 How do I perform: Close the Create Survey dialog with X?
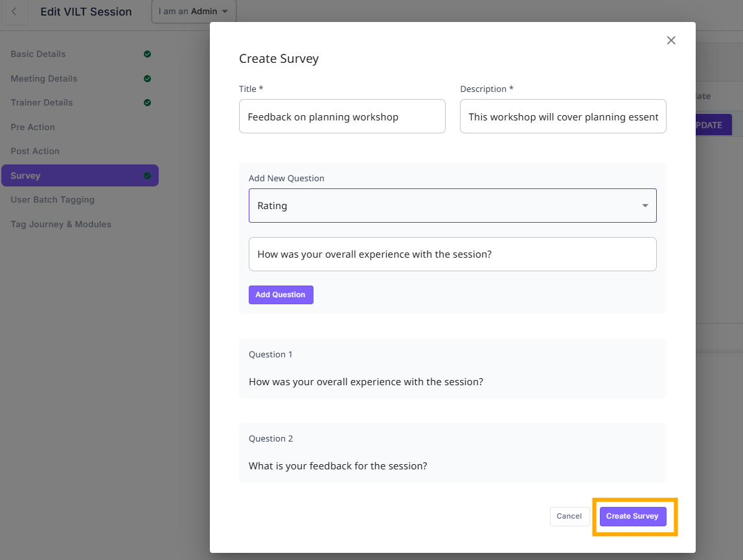click(671, 40)
